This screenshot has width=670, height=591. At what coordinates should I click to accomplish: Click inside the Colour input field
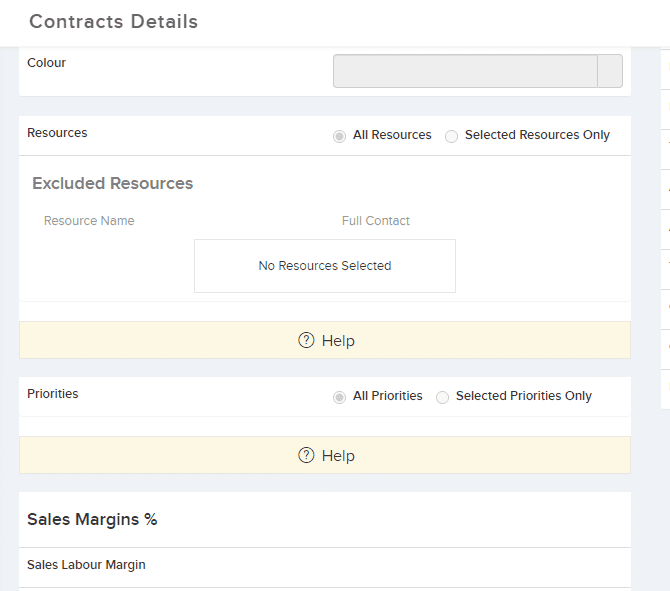pyautogui.click(x=465, y=71)
